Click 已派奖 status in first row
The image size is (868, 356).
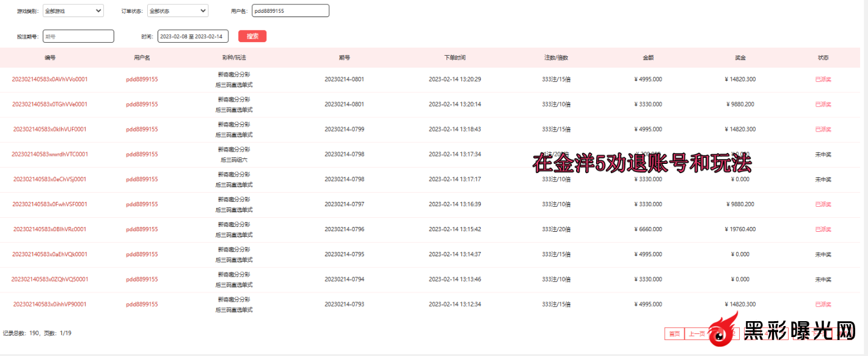(x=823, y=79)
